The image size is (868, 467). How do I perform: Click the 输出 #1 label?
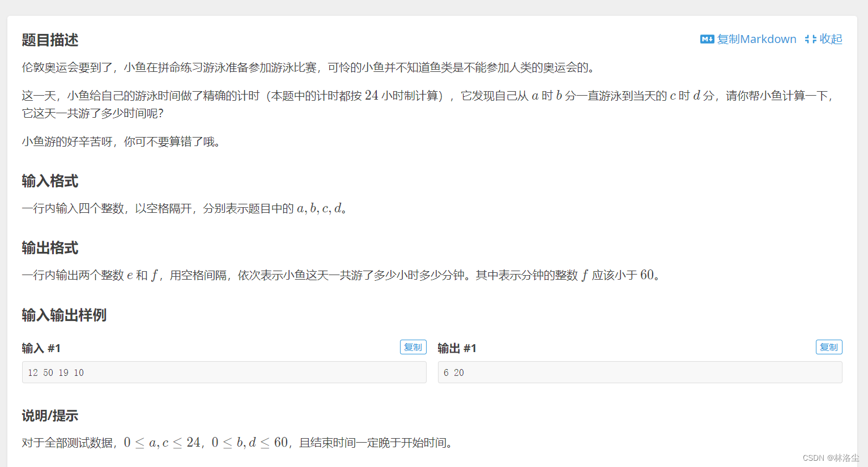pyautogui.click(x=457, y=348)
